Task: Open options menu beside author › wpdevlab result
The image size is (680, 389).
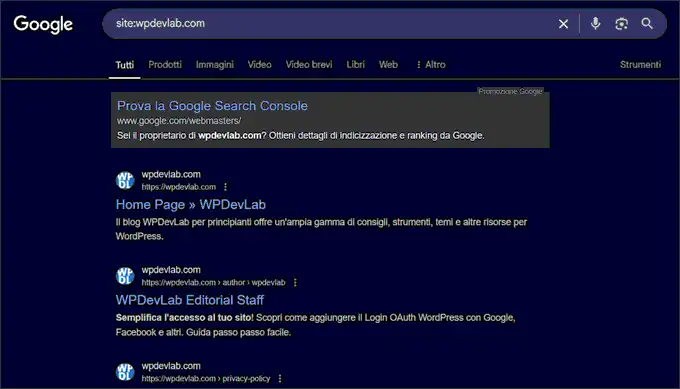Action: tap(295, 282)
